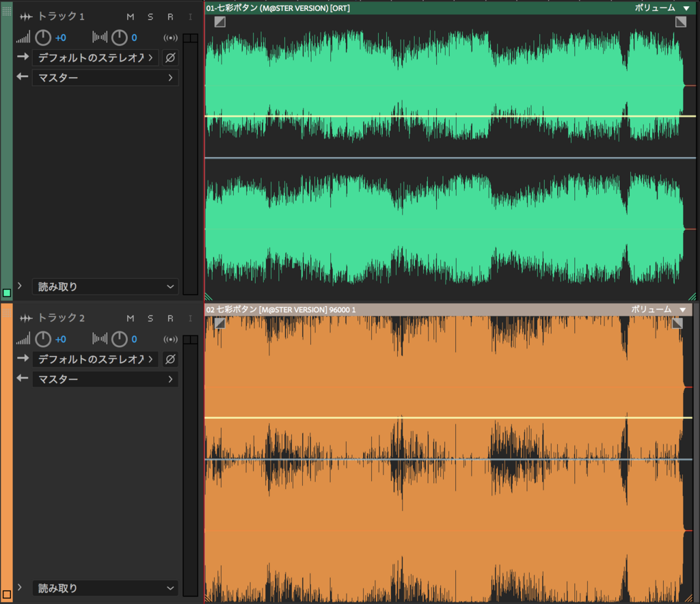This screenshot has height=604, width=700.
Task: Click the Track 1 volume value +0
Action: [x=61, y=38]
